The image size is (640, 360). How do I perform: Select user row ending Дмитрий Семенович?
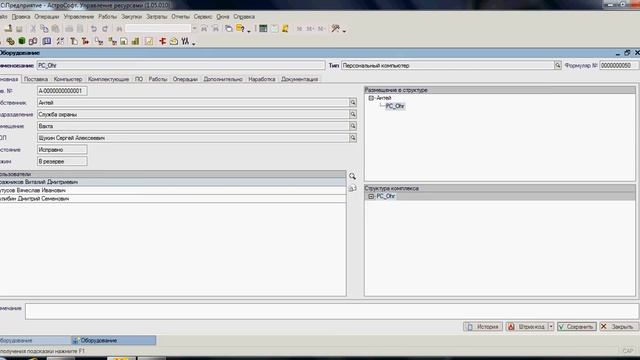(172, 199)
